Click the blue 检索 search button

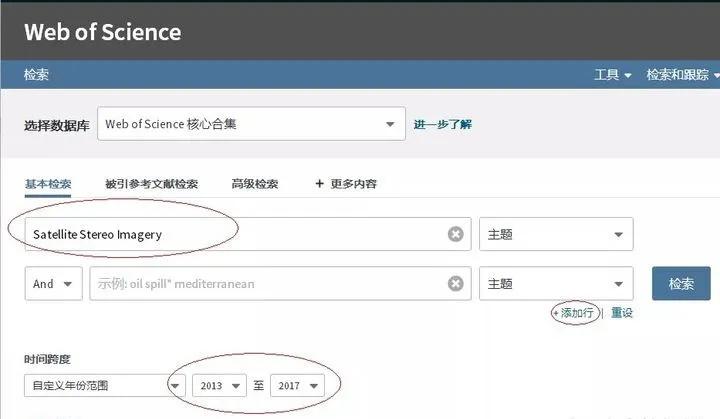[681, 283]
